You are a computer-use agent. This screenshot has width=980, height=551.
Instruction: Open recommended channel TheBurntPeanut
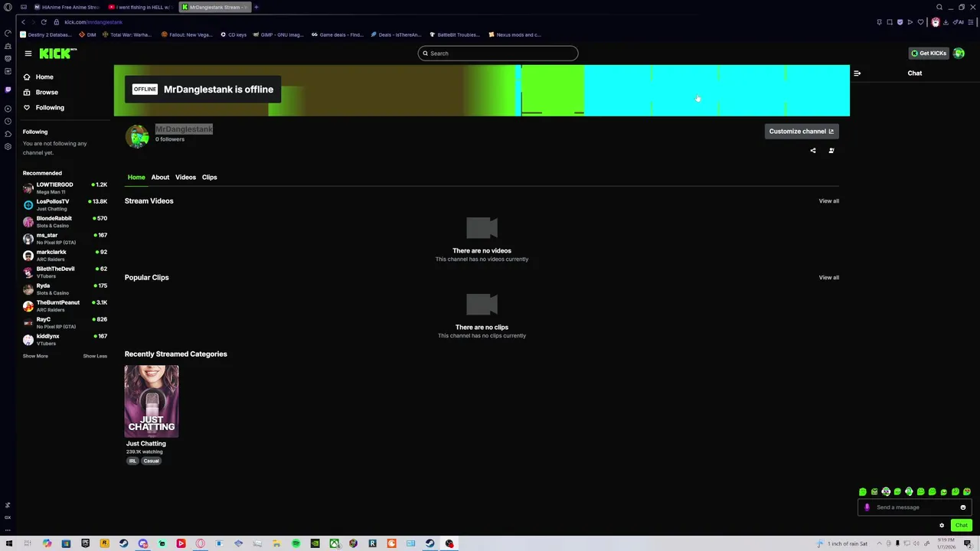[x=65, y=306]
